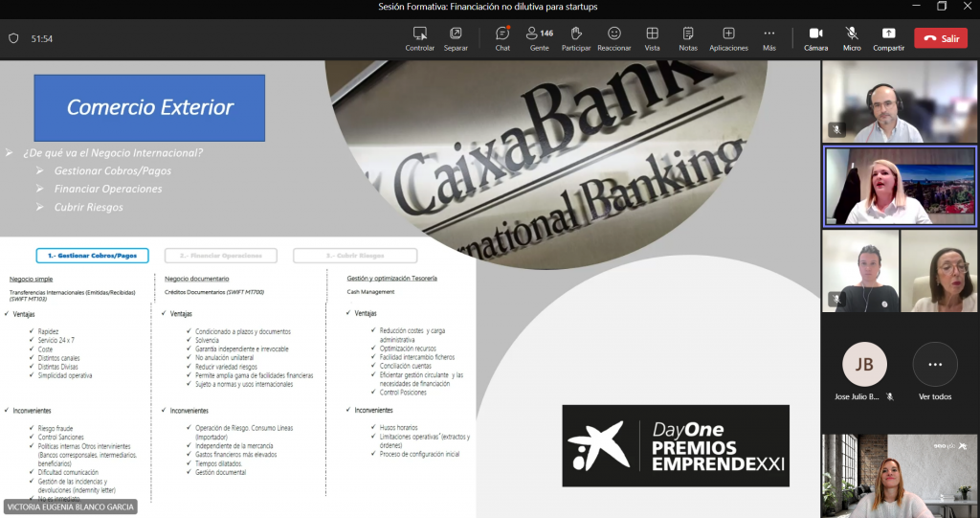Click the 'Cubrir Riesgos' bullet in top list
This screenshot has width=980, height=518.
point(89,207)
